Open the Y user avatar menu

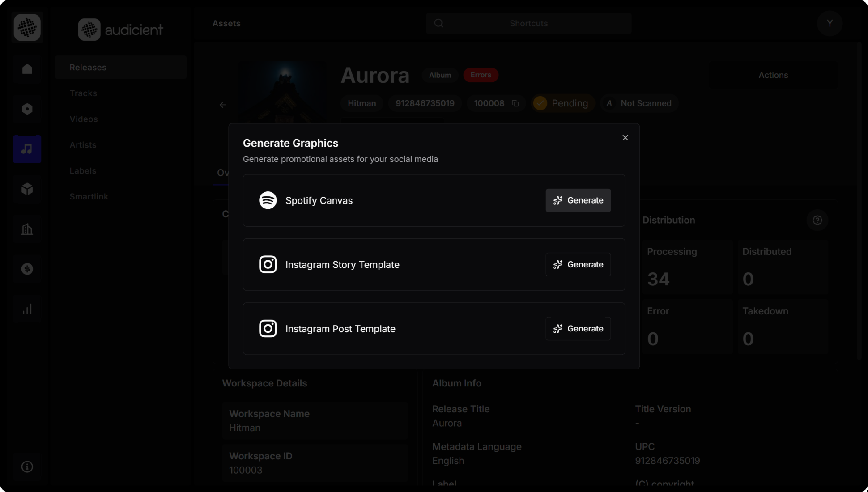pyautogui.click(x=830, y=23)
